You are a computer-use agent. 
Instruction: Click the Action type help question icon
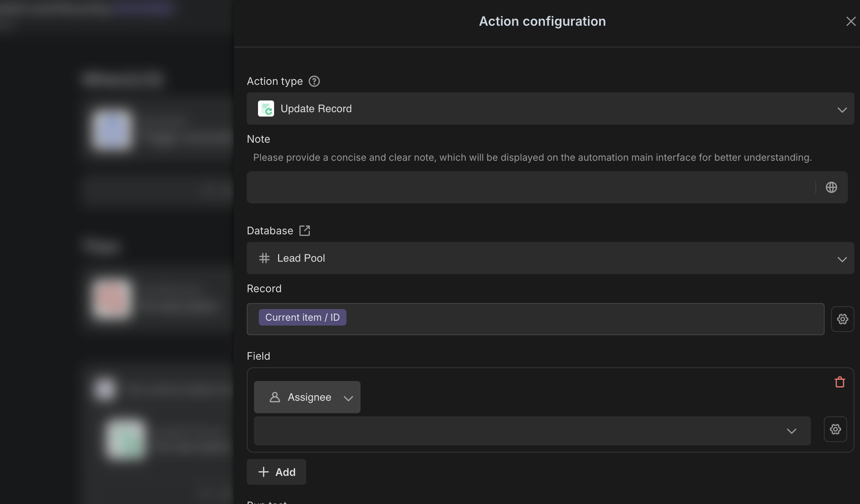click(x=314, y=81)
